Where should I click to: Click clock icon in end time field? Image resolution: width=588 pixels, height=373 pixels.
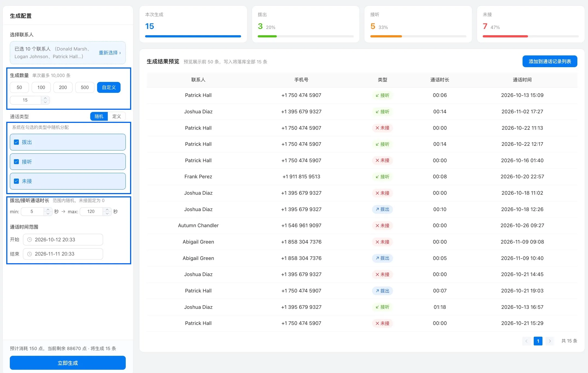[x=29, y=254]
